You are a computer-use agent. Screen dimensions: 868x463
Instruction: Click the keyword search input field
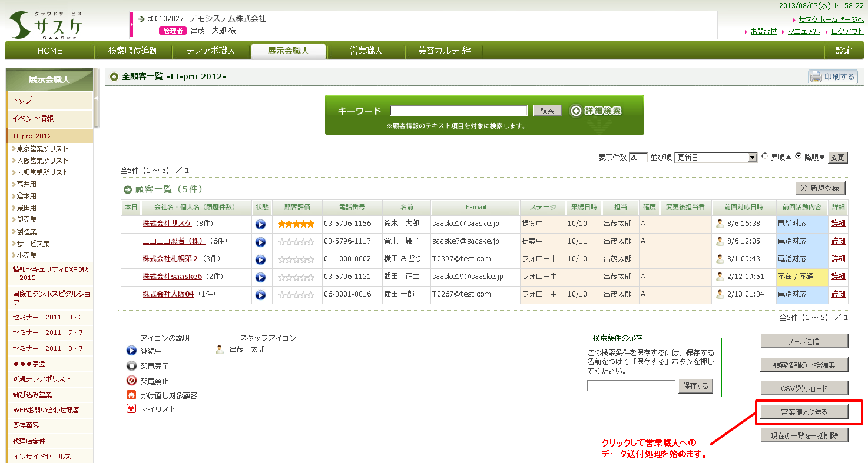[458, 111]
